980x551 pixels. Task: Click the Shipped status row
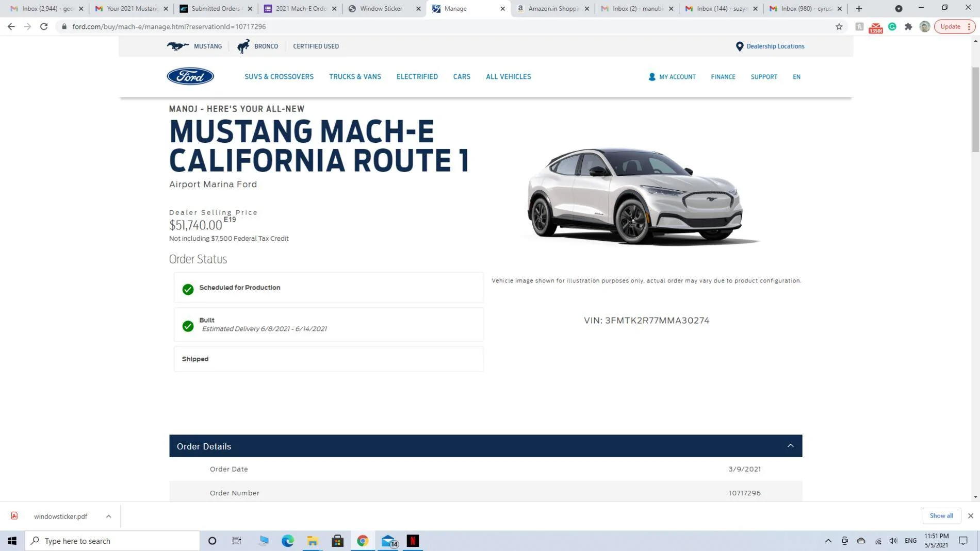click(329, 359)
